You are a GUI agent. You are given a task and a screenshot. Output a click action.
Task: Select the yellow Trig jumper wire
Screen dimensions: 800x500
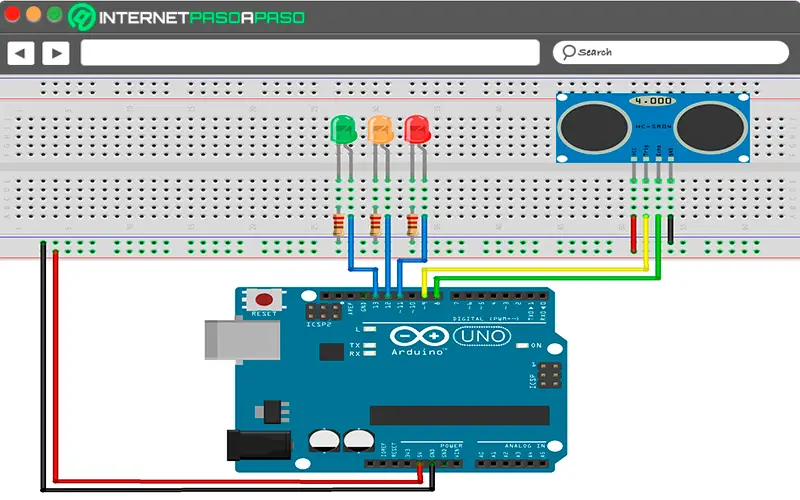point(535,269)
